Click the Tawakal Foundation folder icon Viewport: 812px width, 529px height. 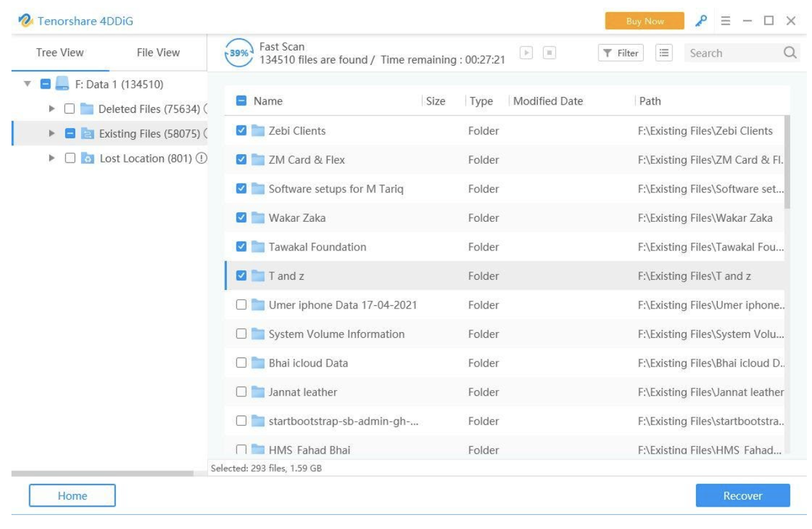(258, 247)
